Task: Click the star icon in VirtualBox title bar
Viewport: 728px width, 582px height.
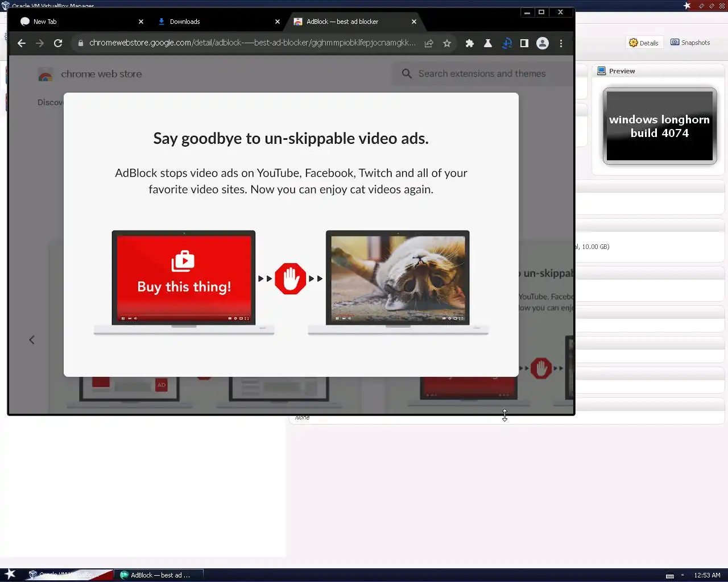Action: click(x=687, y=6)
